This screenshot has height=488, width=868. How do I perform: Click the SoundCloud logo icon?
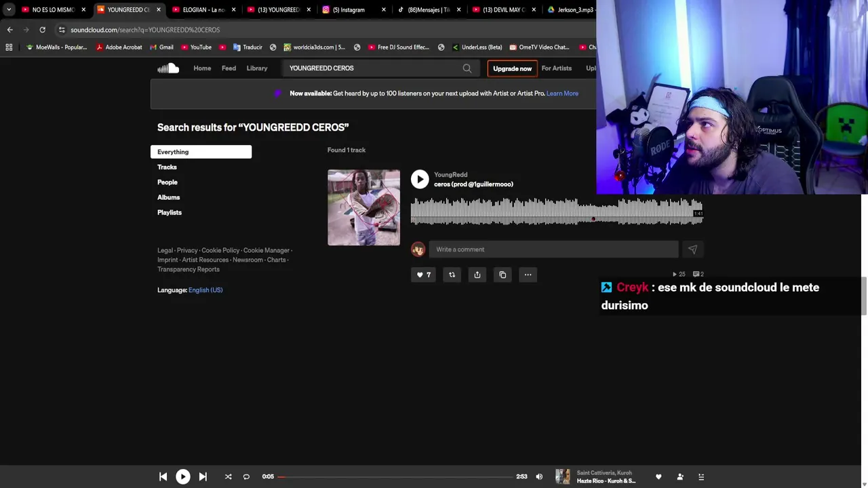(x=168, y=68)
